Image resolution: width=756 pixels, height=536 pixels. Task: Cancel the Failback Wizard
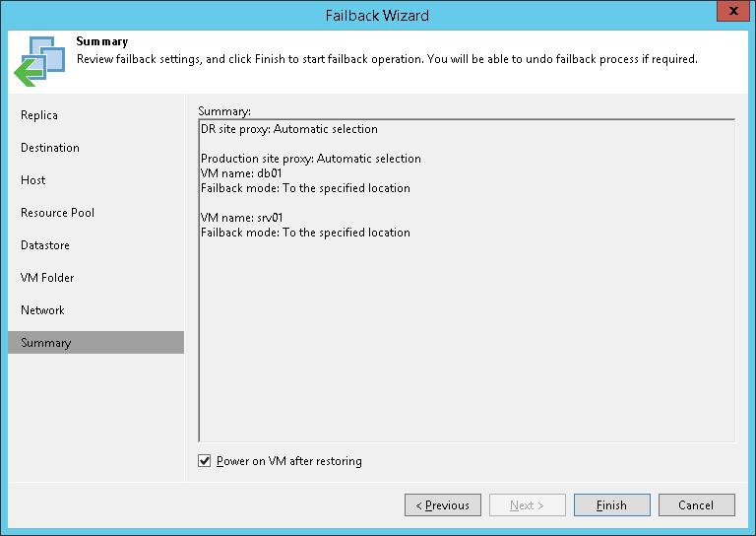(696, 505)
